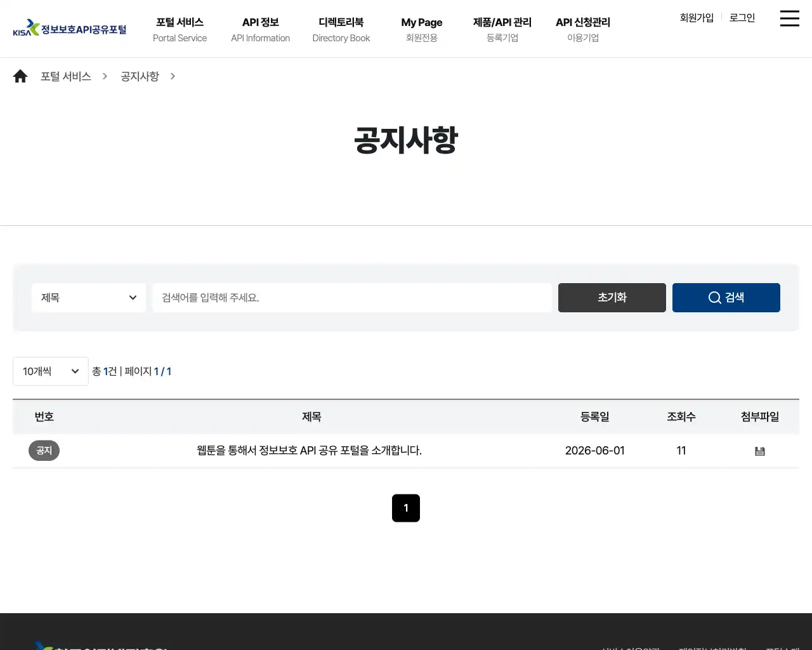Open the hamburger menu icon
The image size is (812, 650).
point(789,18)
